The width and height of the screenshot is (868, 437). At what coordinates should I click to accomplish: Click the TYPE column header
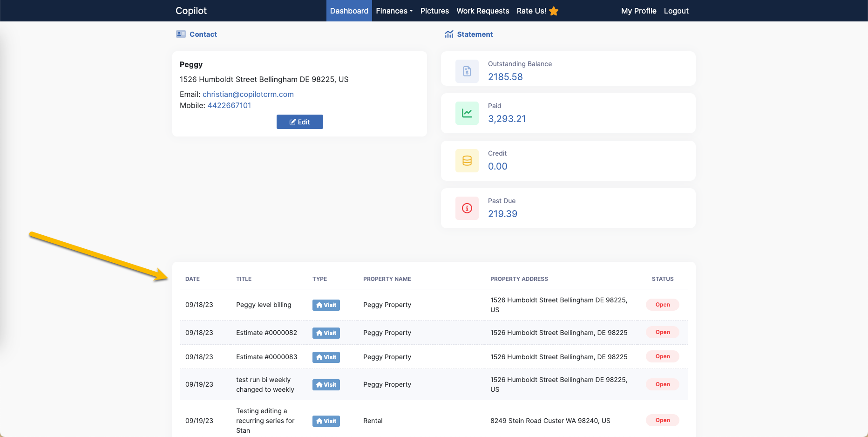click(x=319, y=279)
